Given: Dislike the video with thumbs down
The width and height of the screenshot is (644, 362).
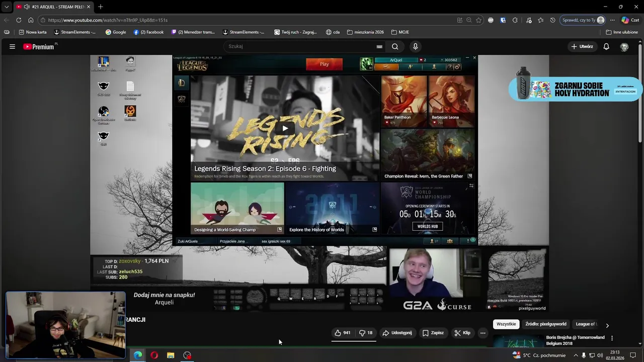Looking at the screenshot, I should (x=366, y=333).
